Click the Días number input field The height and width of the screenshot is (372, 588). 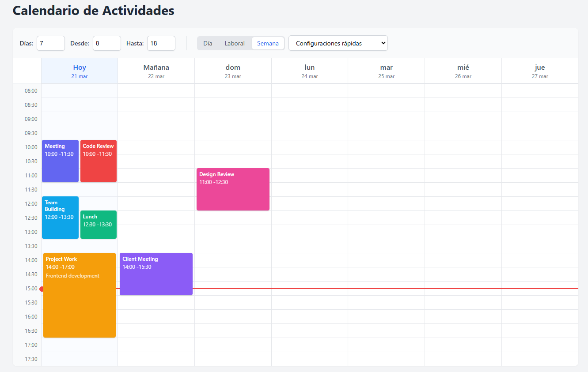click(51, 43)
